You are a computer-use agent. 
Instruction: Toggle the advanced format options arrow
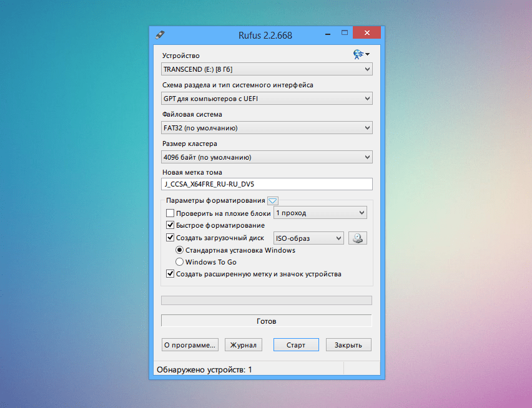[272, 200]
